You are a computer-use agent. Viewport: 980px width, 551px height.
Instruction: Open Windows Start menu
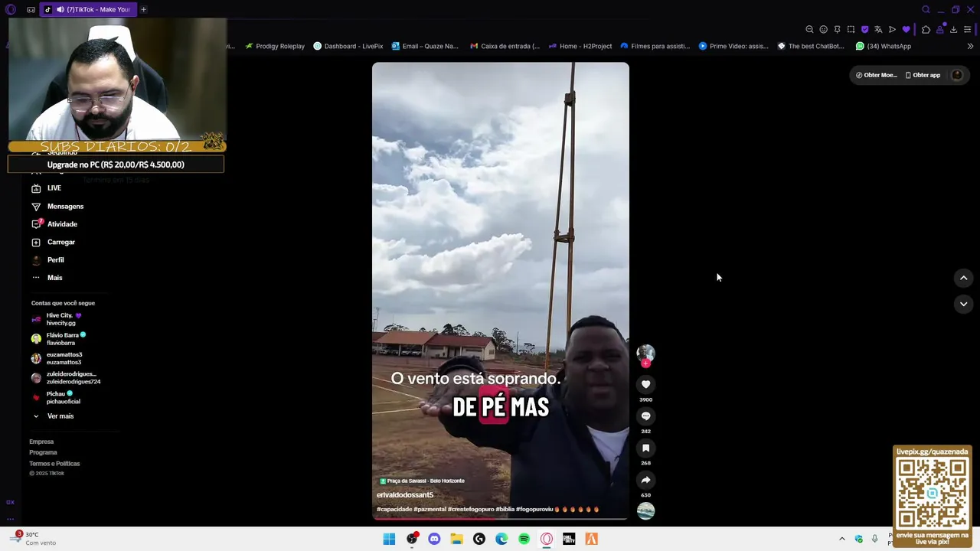click(389, 539)
